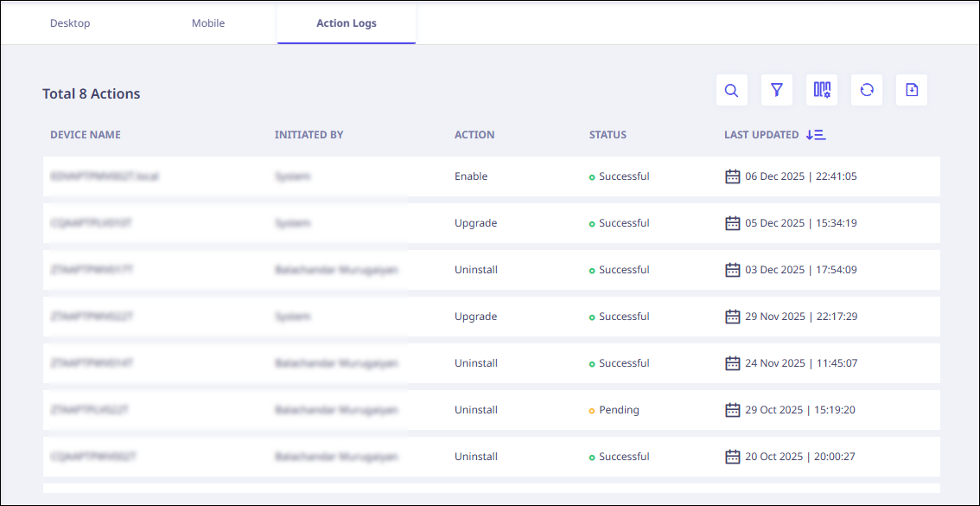The height and width of the screenshot is (506, 980).
Task: Click calendar icon for 24 Nov 2025 entry
Action: (x=733, y=363)
